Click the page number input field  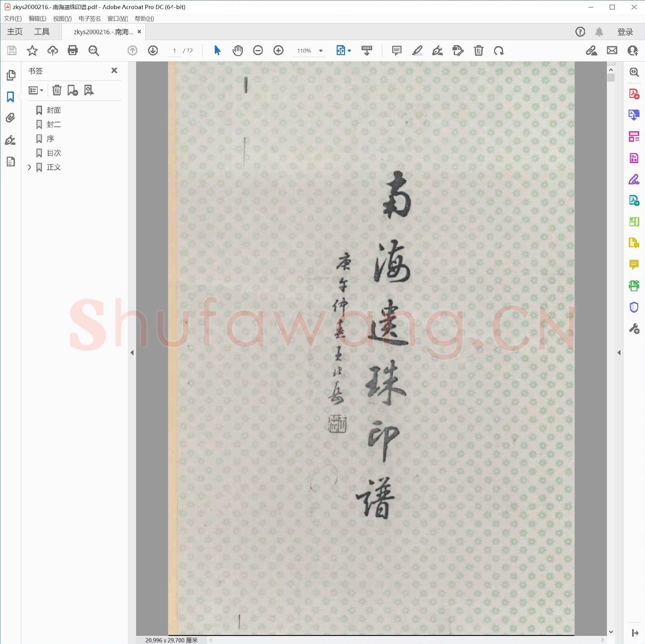coord(174,51)
